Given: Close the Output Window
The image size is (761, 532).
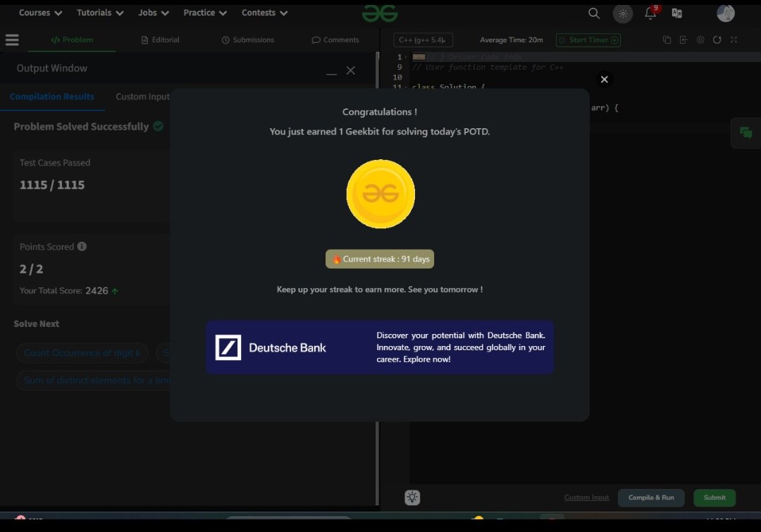Looking at the screenshot, I should click(x=350, y=71).
